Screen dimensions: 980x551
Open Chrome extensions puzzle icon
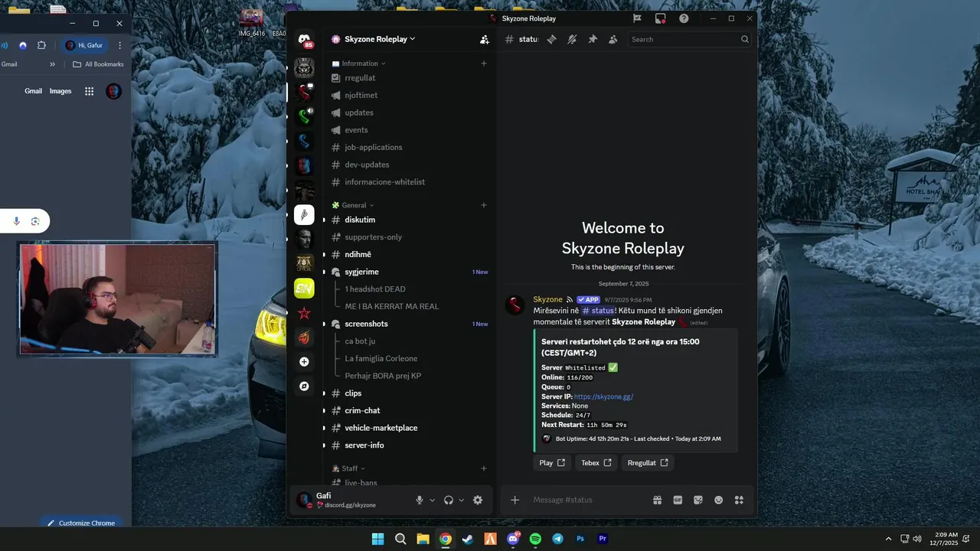41,45
